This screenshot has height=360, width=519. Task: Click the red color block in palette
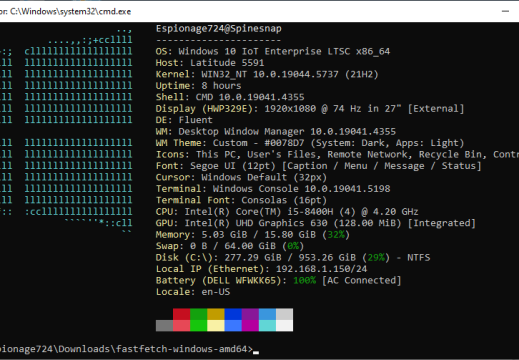(x=182, y=314)
